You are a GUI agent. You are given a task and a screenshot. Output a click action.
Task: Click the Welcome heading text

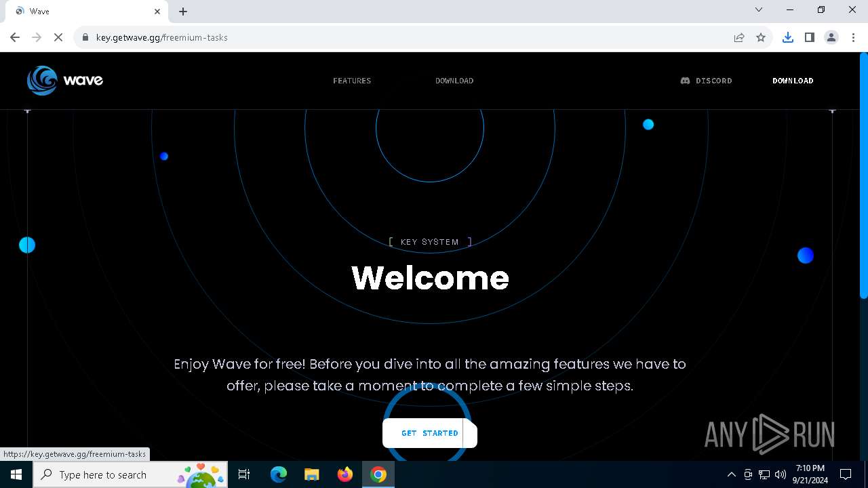[430, 278]
